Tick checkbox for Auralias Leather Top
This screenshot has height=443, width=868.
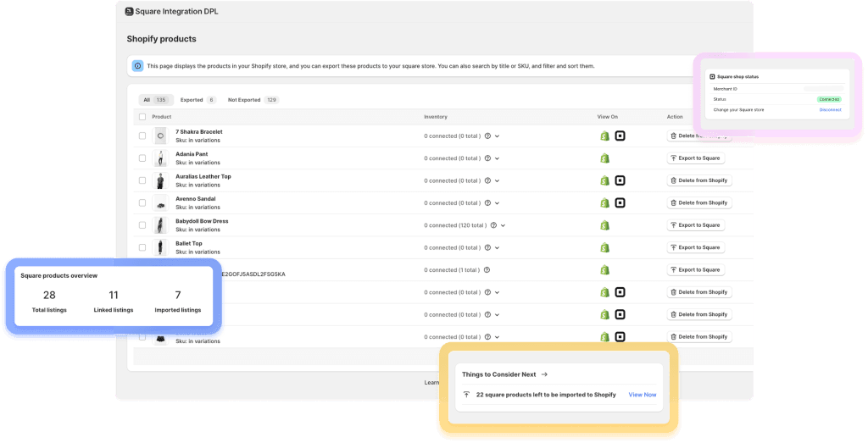[142, 181]
